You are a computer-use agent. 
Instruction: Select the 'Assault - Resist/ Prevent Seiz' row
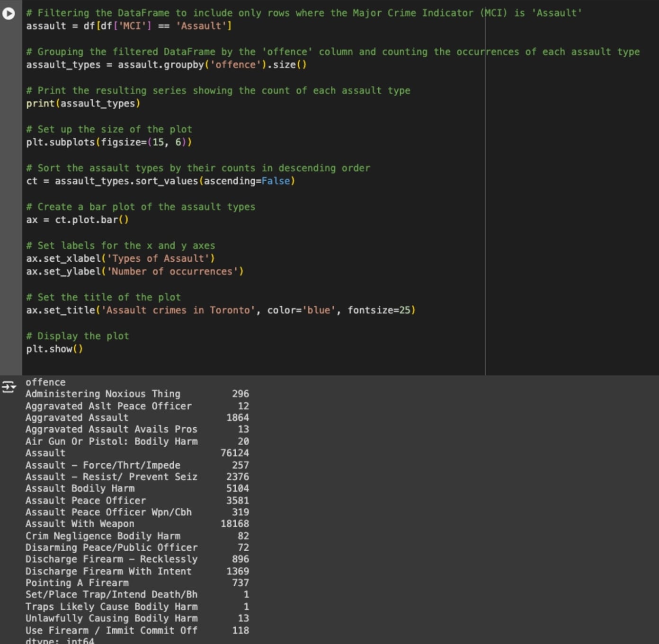pyautogui.click(x=137, y=477)
